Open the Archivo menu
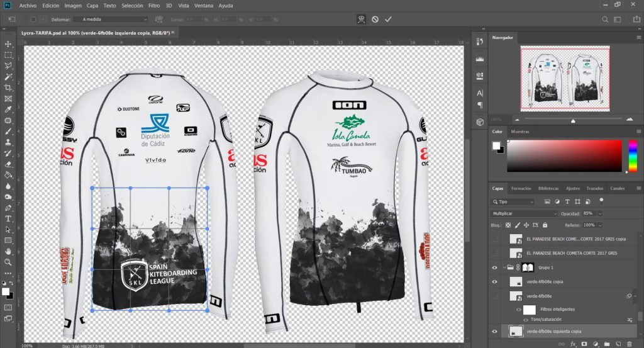Screen dimensions: 644x348 tap(28, 6)
